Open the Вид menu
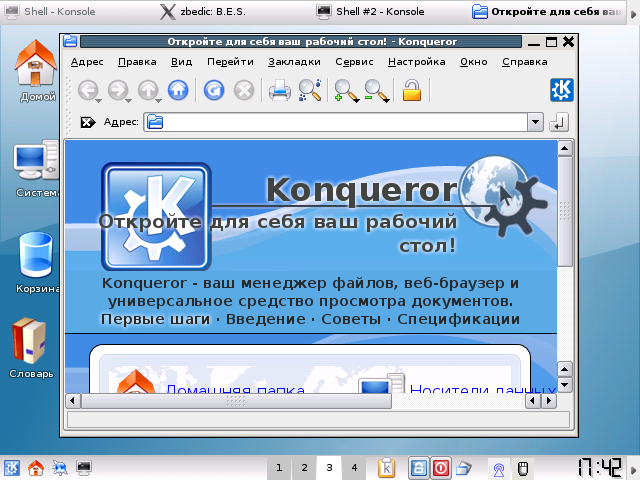 [181, 62]
